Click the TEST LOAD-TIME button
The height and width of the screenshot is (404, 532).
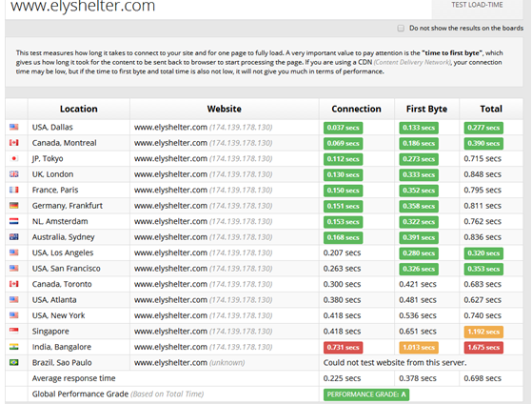tap(477, 6)
